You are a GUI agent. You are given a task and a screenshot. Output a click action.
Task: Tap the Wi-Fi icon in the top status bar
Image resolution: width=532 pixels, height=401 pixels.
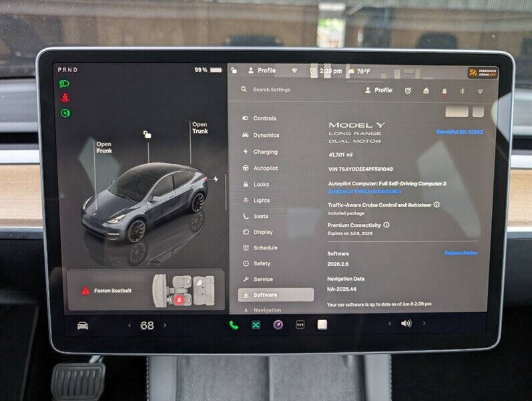pyautogui.click(x=294, y=71)
